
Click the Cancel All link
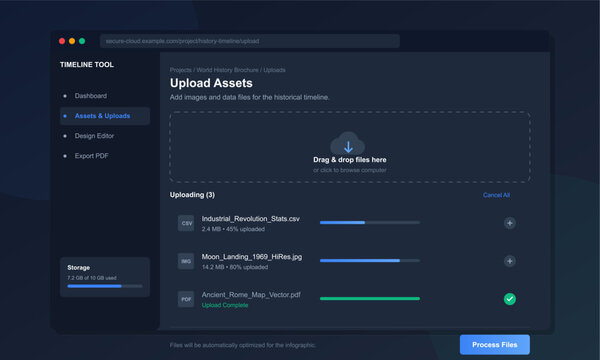click(x=496, y=195)
